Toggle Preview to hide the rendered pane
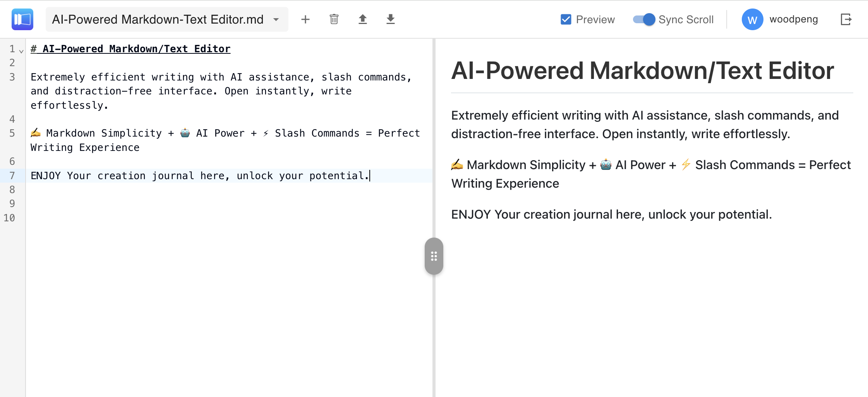 click(x=566, y=19)
